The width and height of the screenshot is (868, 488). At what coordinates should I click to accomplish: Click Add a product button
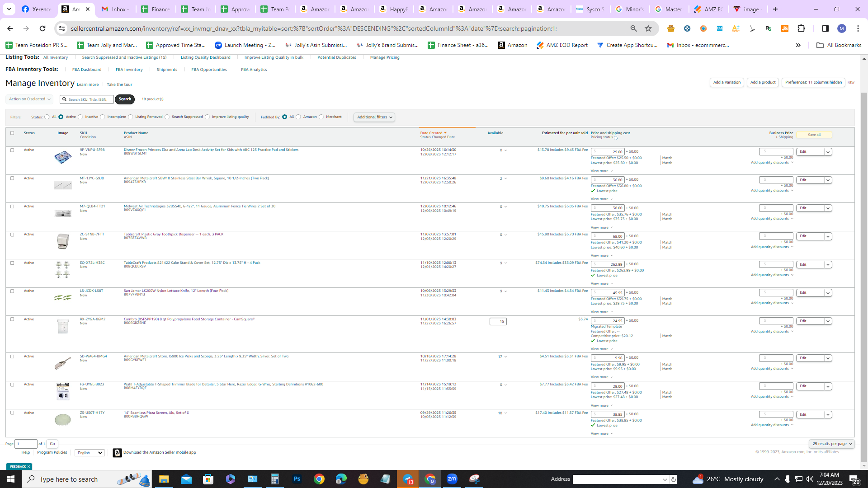(763, 82)
